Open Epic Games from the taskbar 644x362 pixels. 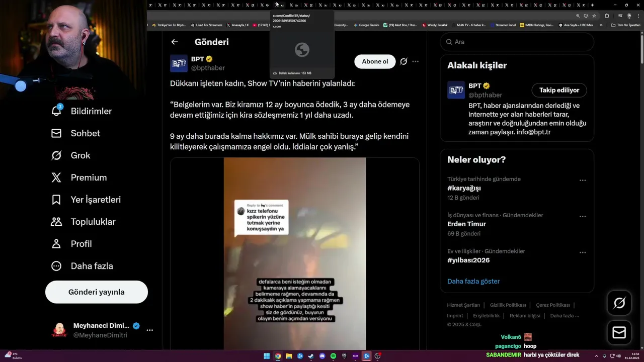coord(344,356)
